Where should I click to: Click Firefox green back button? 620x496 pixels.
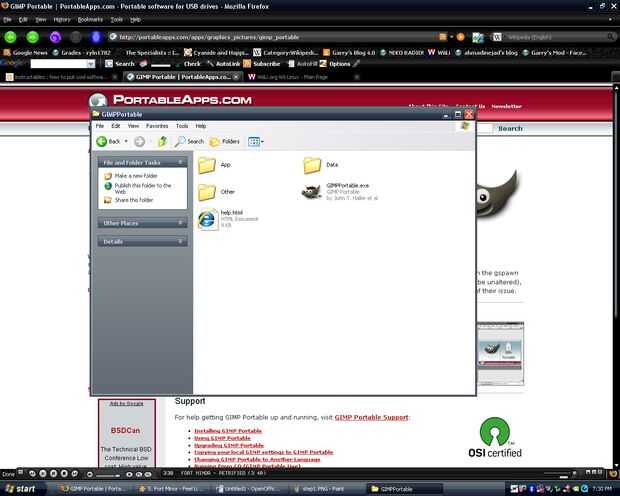pyautogui.click(x=11, y=37)
